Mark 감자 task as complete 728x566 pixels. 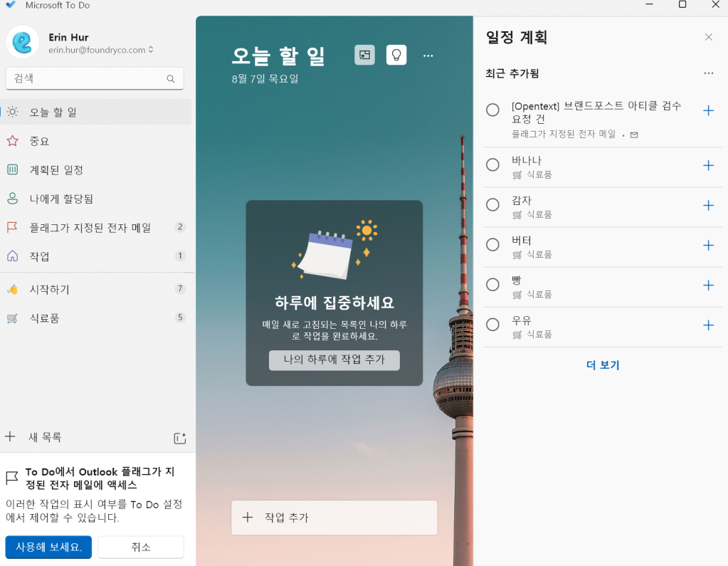pos(492,205)
